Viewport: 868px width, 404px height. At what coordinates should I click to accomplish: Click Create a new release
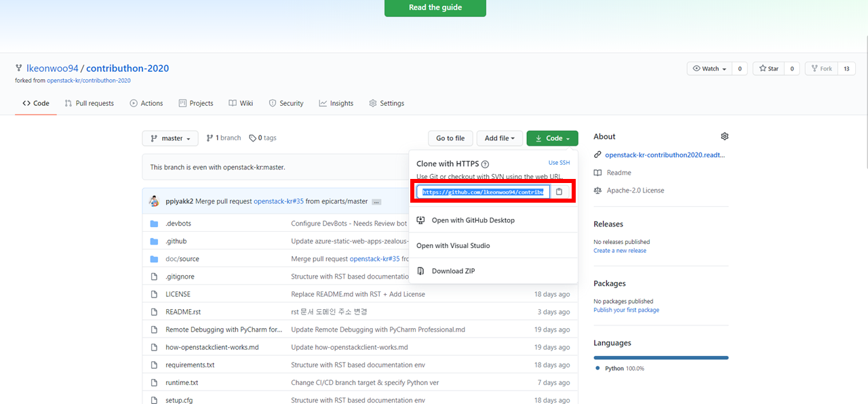[x=620, y=251]
